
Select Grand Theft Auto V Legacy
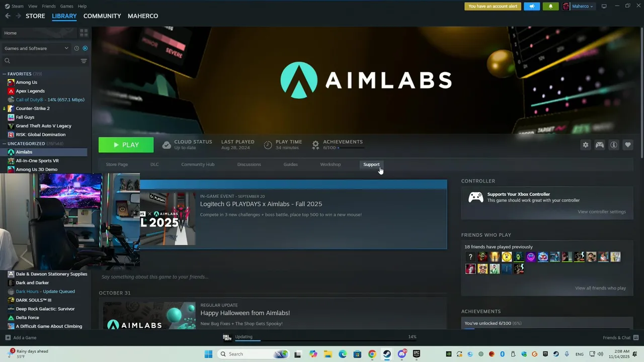[44, 126]
